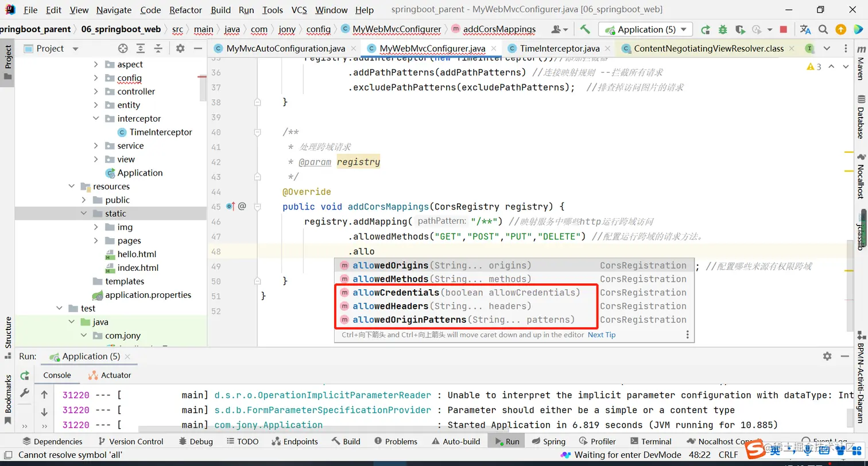Close the TimeInterceptor.java tab
This screenshot has height=466, width=868.
607,49
